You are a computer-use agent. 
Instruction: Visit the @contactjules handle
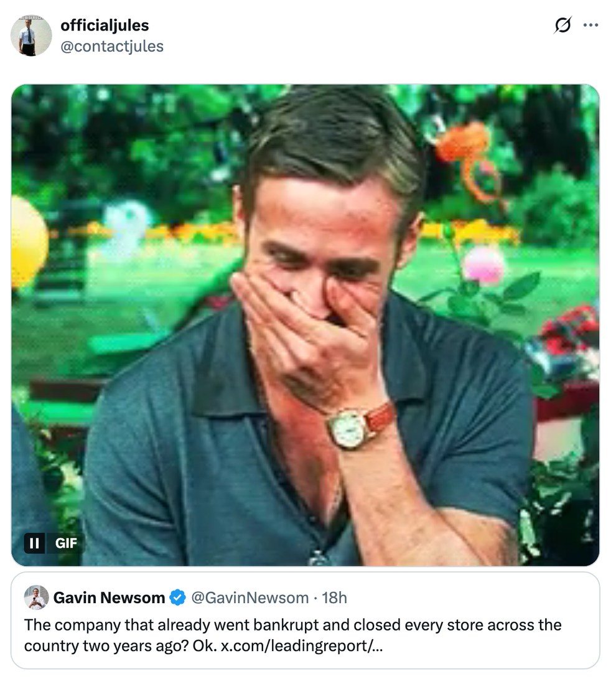point(112,46)
